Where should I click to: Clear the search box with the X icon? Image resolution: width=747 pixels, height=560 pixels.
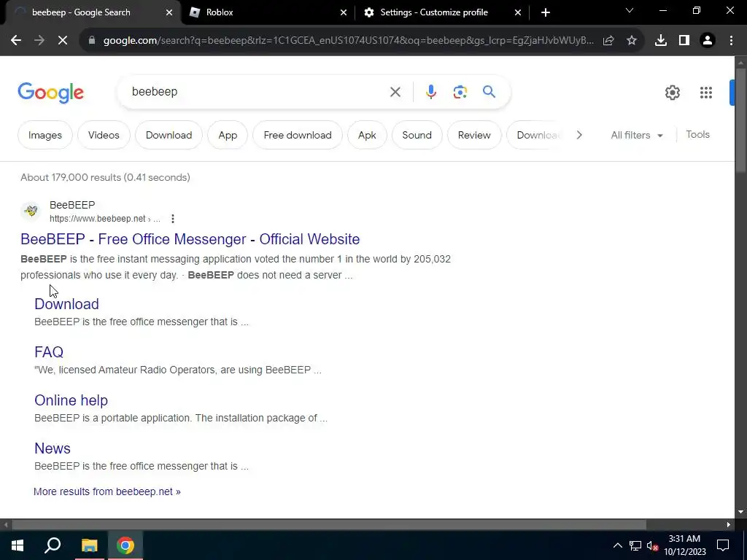pos(395,92)
